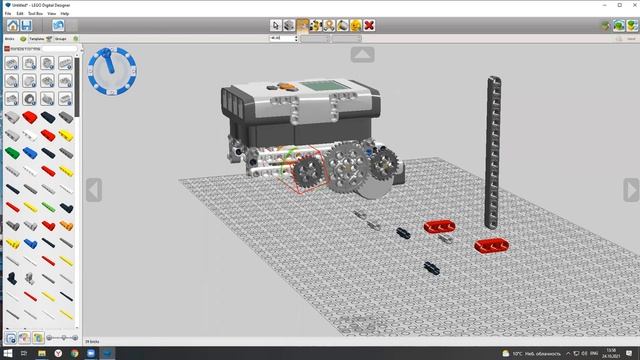Switch to the Bricks tab
The width and height of the screenshot is (640, 360).
[x=15, y=39]
